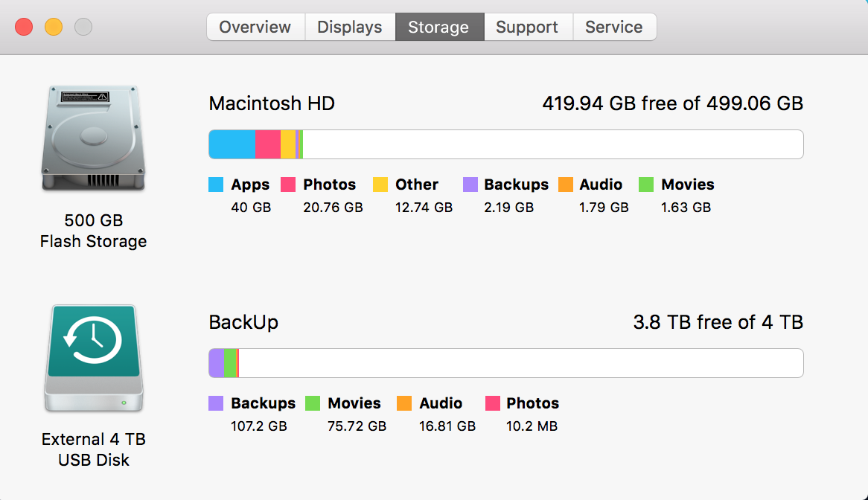
Task: Click the '1.79 GB' Audio size value
Action: pos(604,208)
